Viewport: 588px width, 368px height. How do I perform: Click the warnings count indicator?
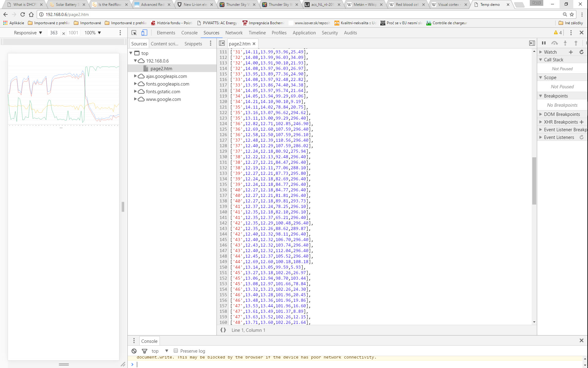558,33
